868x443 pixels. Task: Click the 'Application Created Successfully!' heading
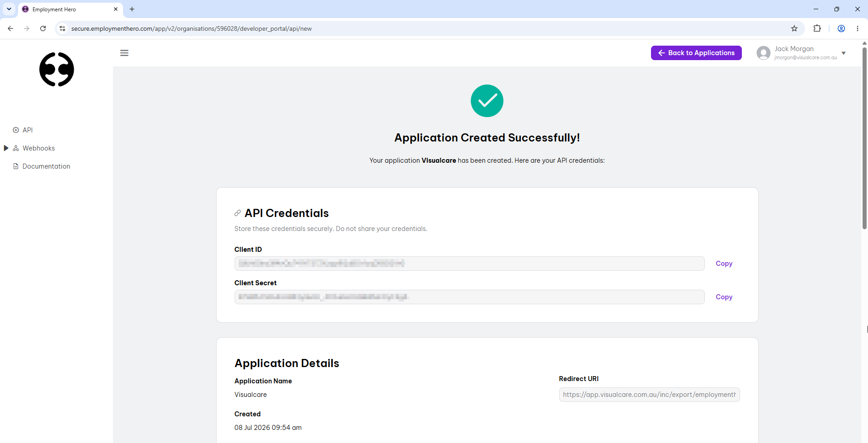click(x=487, y=138)
